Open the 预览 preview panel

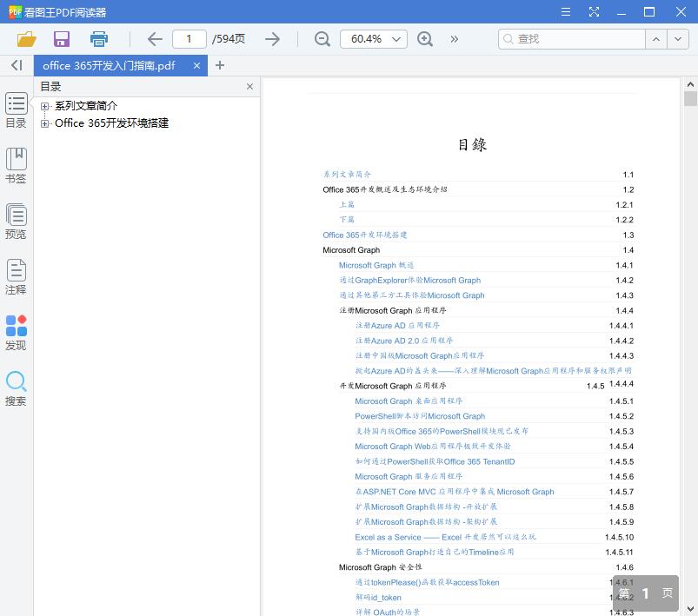pyautogui.click(x=16, y=221)
